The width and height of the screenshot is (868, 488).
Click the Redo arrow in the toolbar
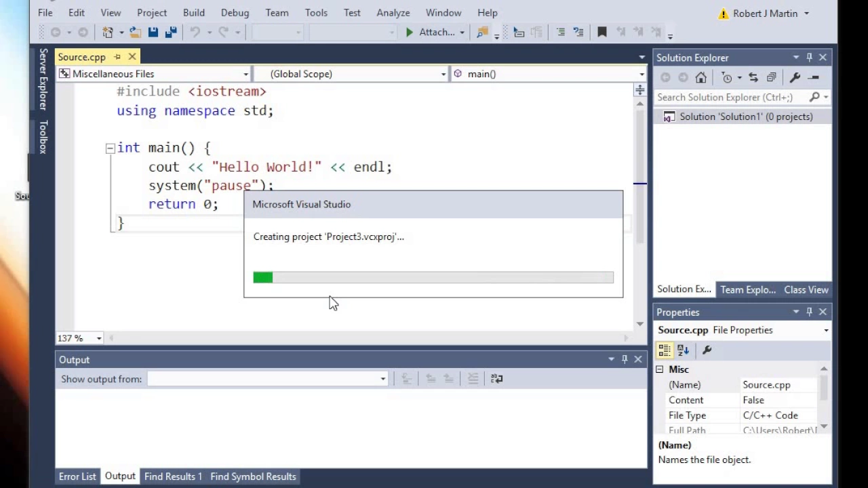pos(223,32)
